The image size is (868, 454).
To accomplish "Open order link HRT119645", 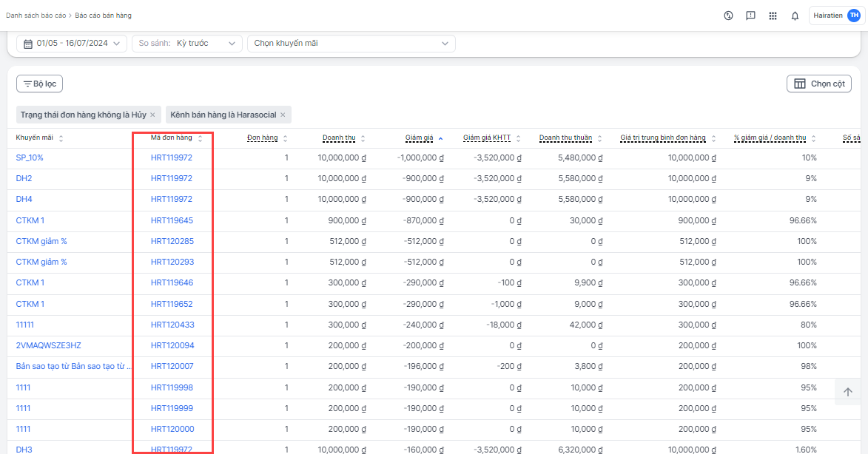I will pyautogui.click(x=172, y=220).
